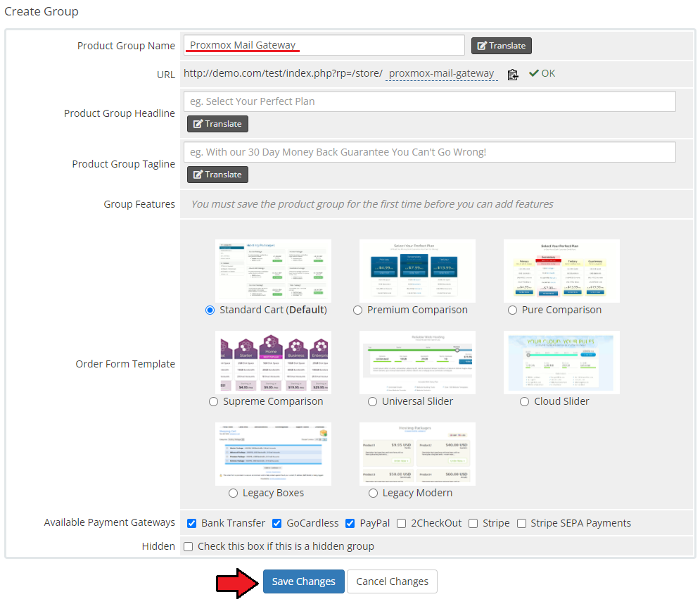Click Translate button under Product Group Tagline
Viewport: 700px width, 604px height.
click(217, 175)
